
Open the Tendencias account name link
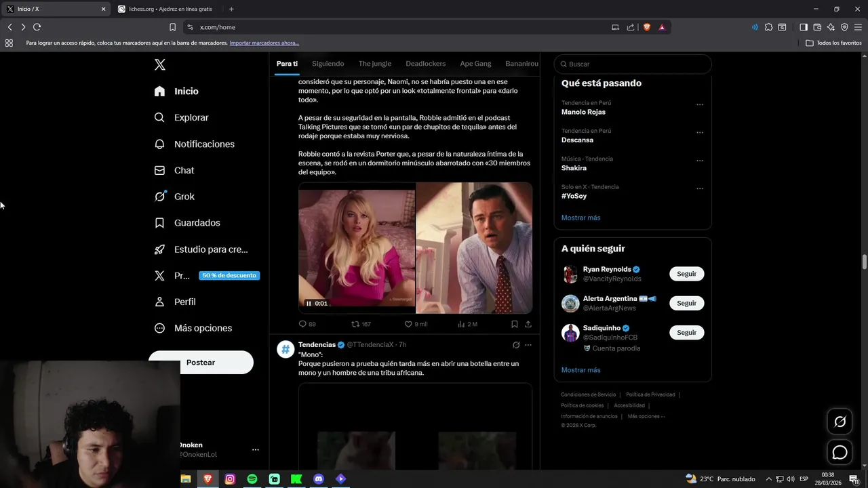coord(317,345)
